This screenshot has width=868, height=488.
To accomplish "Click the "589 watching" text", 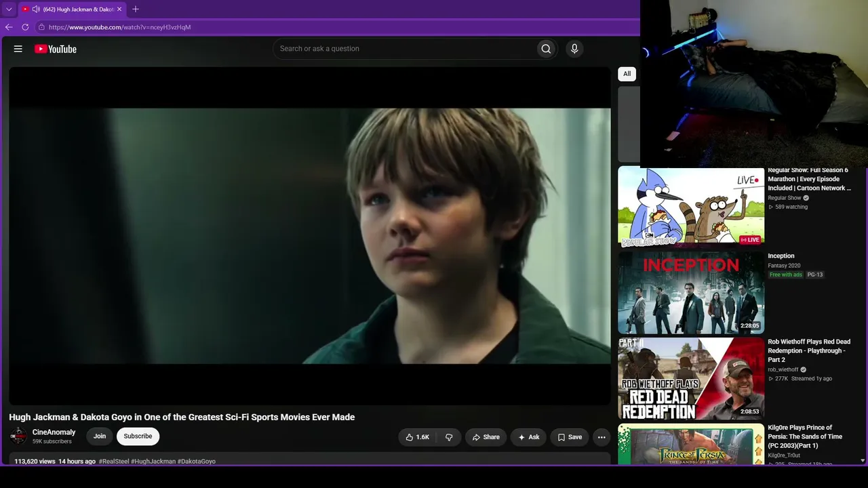I will [791, 207].
